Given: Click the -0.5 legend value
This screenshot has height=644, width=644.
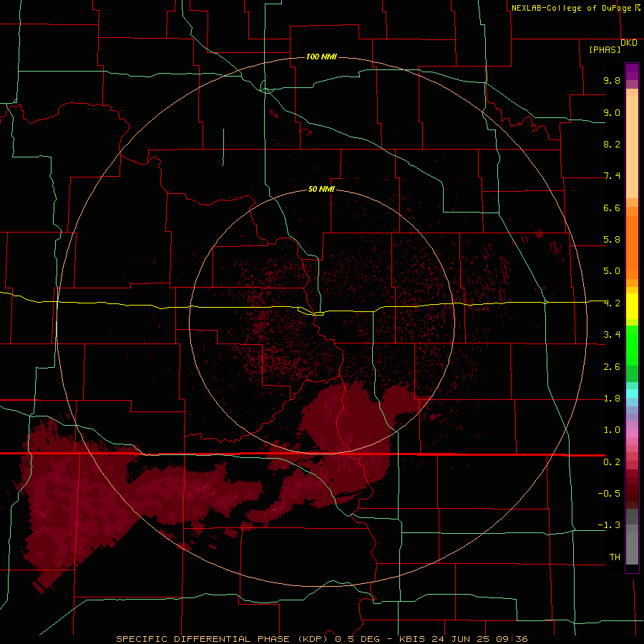Looking at the screenshot, I should click(x=609, y=494).
